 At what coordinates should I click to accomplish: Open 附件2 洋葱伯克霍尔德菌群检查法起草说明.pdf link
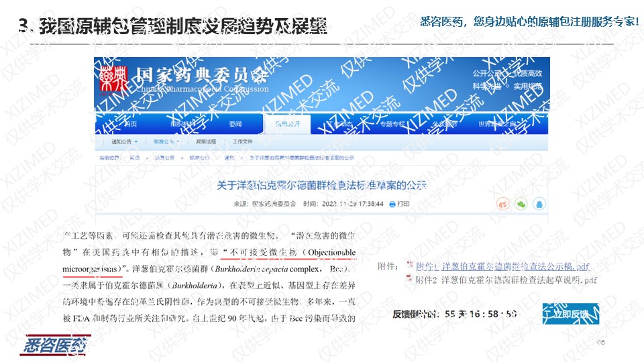[505, 280]
